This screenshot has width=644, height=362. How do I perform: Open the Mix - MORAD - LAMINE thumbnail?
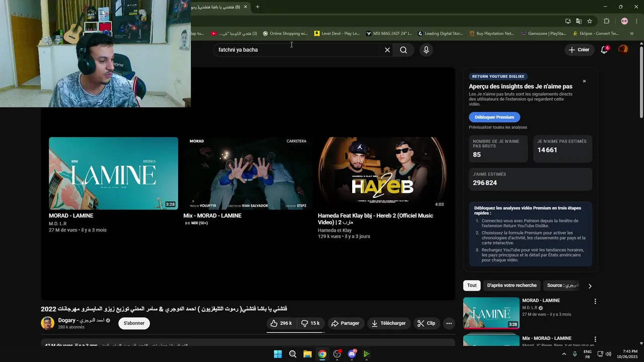tap(248, 173)
